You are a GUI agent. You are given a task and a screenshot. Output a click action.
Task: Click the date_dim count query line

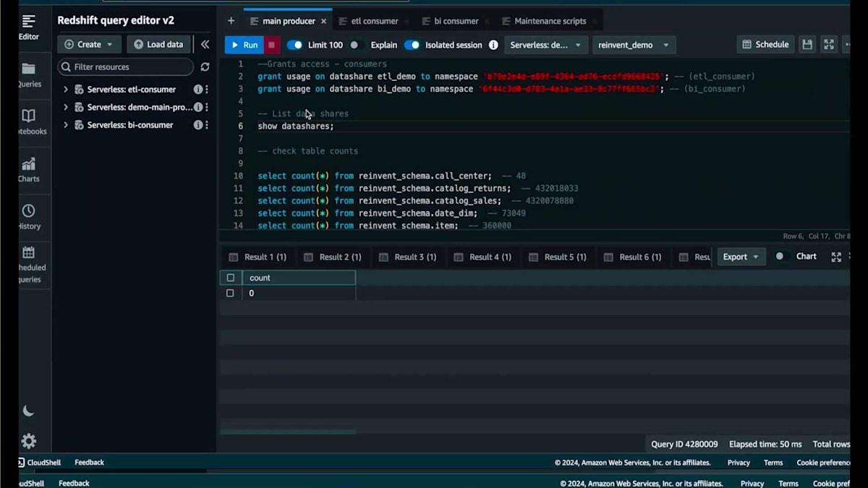[391, 213]
